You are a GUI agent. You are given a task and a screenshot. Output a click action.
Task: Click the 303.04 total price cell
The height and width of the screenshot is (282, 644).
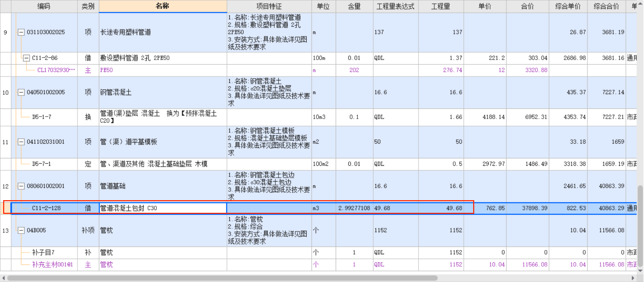pyautogui.click(x=528, y=58)
